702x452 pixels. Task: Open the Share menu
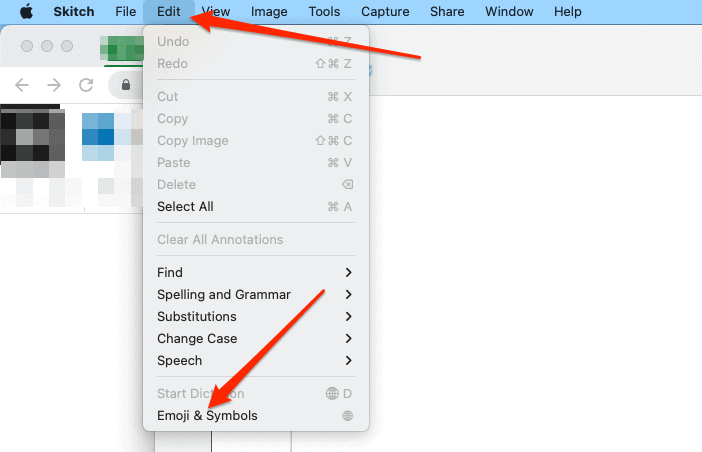click(x=449, y=12)
